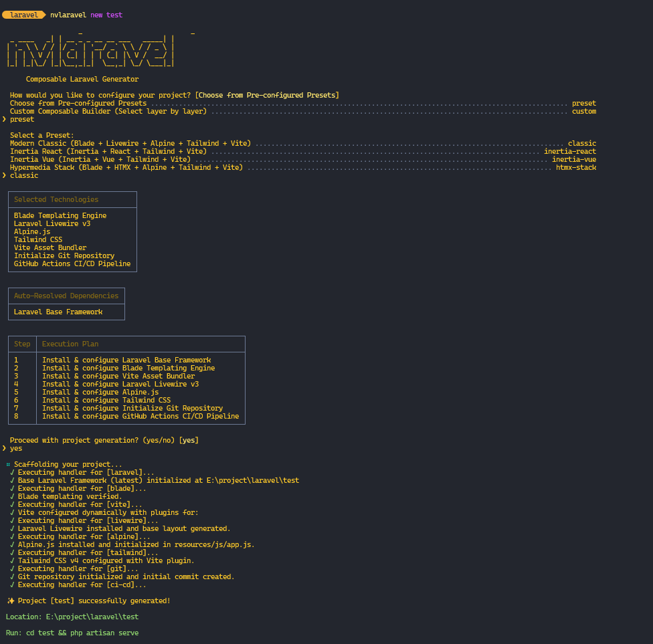Click 'Vite Asset Bundler' in Selected Technologies

coord(50,247)
